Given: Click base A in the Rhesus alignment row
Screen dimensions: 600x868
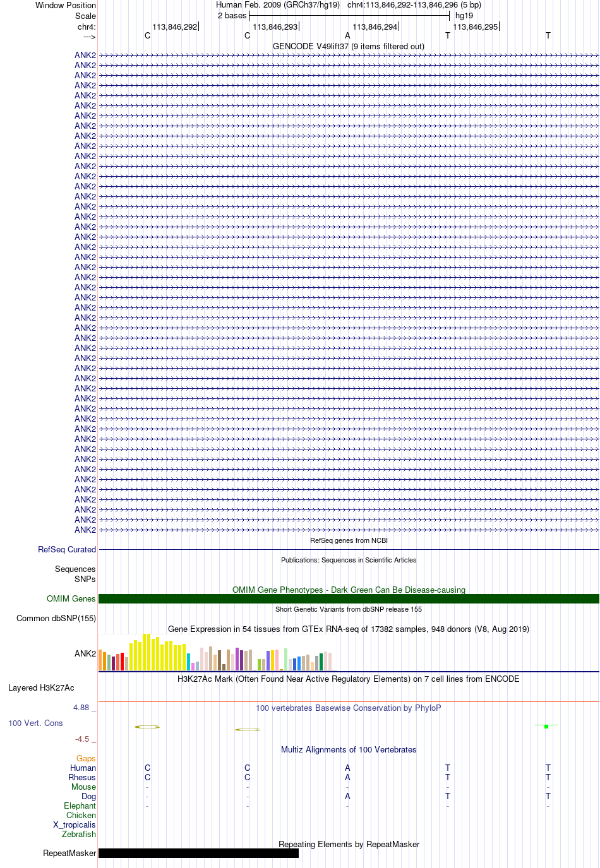Looking at the screenshot, I should pos(347,777).
